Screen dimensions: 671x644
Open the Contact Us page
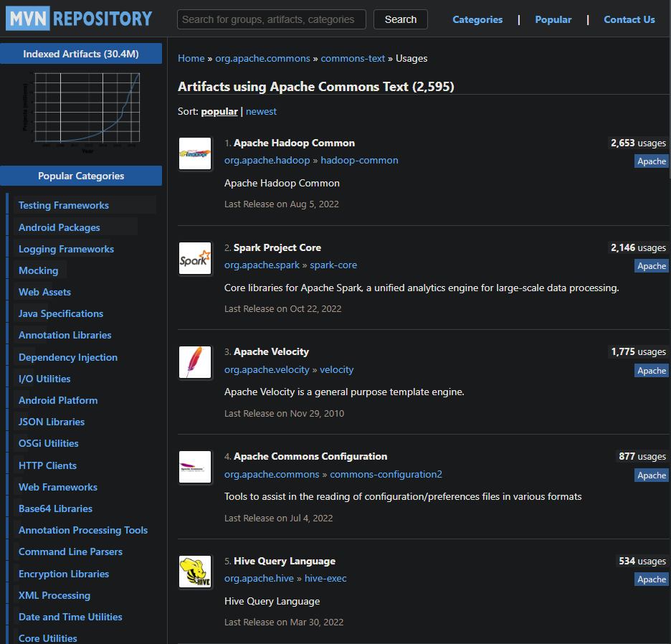(629, 19)
